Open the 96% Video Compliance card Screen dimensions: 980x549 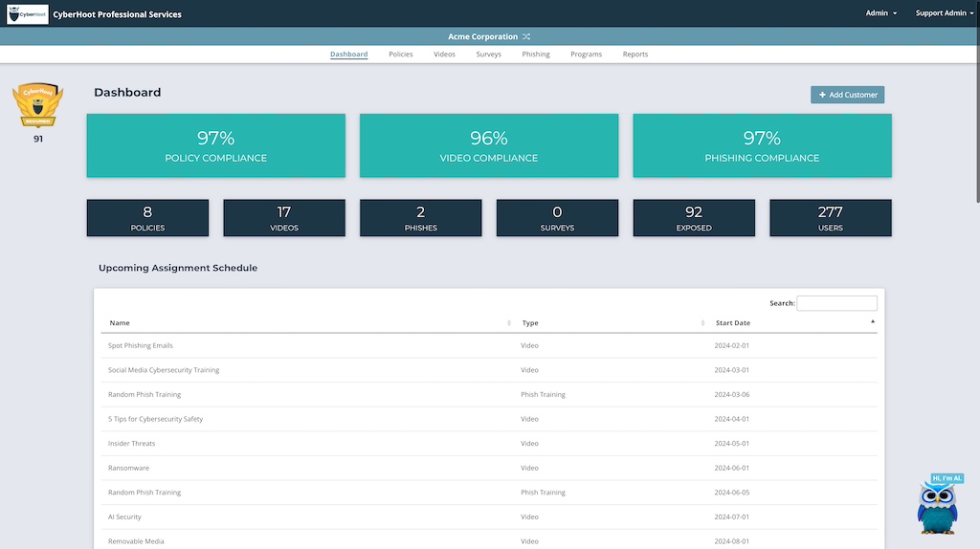[x=489, y=145]
